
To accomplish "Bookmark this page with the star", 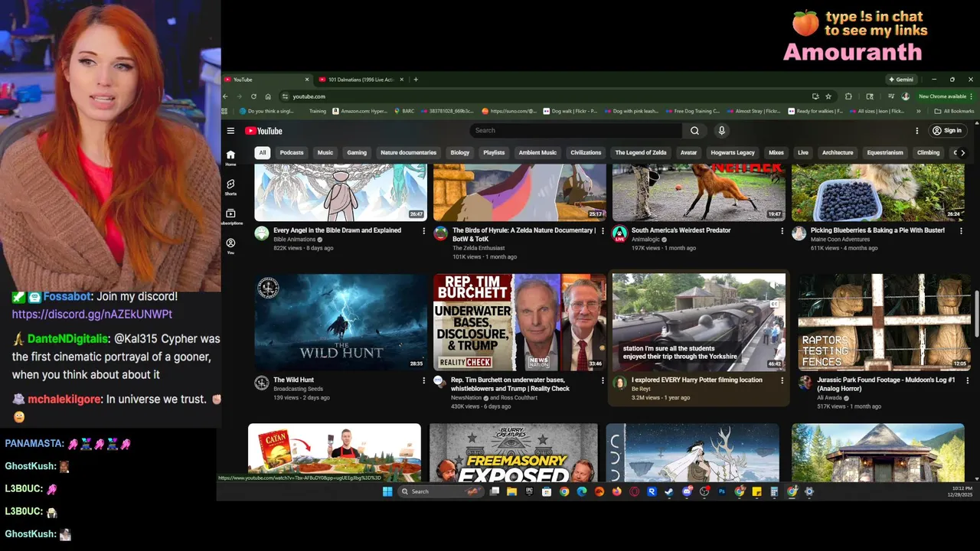I will pos(828,96).
